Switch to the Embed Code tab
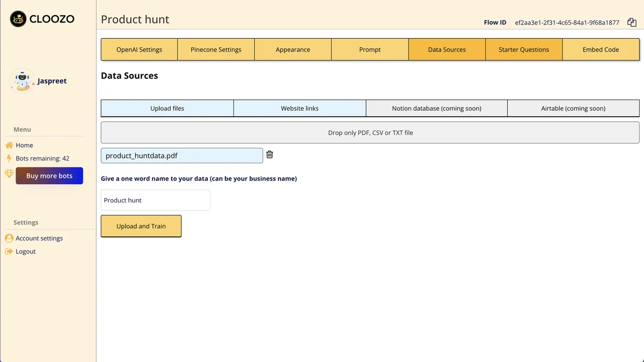 (601, 49)
